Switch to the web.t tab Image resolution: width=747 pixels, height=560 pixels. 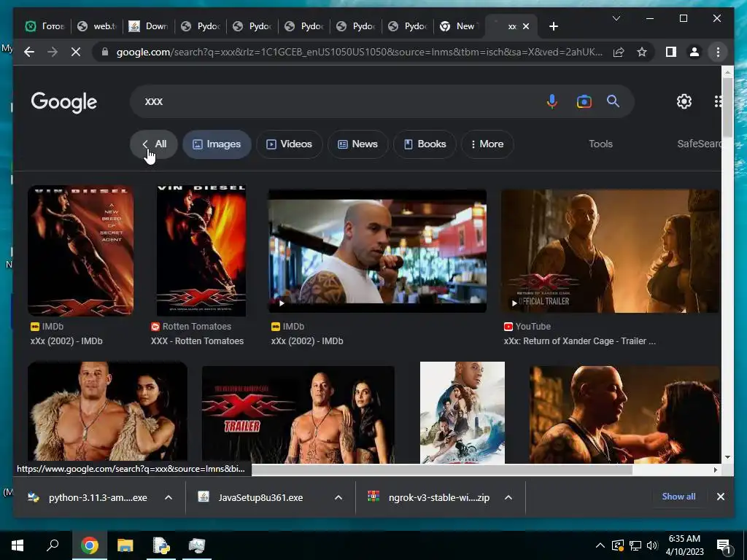click(97, 26)
